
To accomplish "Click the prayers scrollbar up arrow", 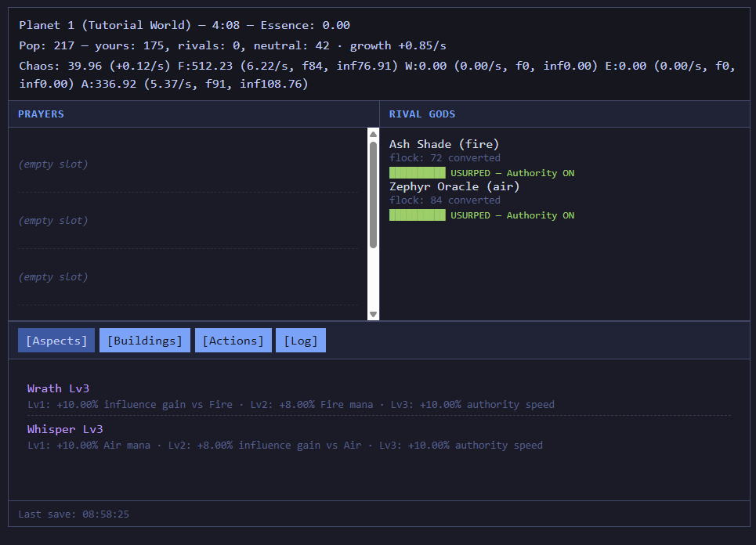I will (x=373, y=134).
